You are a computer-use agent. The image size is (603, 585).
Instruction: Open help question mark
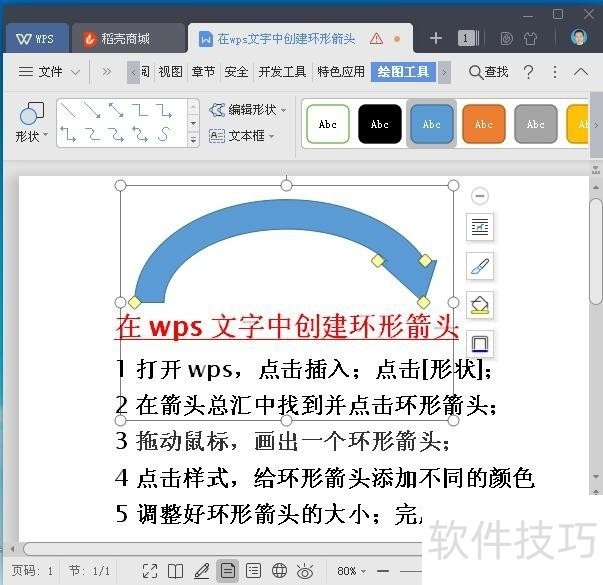pos(529,72)
